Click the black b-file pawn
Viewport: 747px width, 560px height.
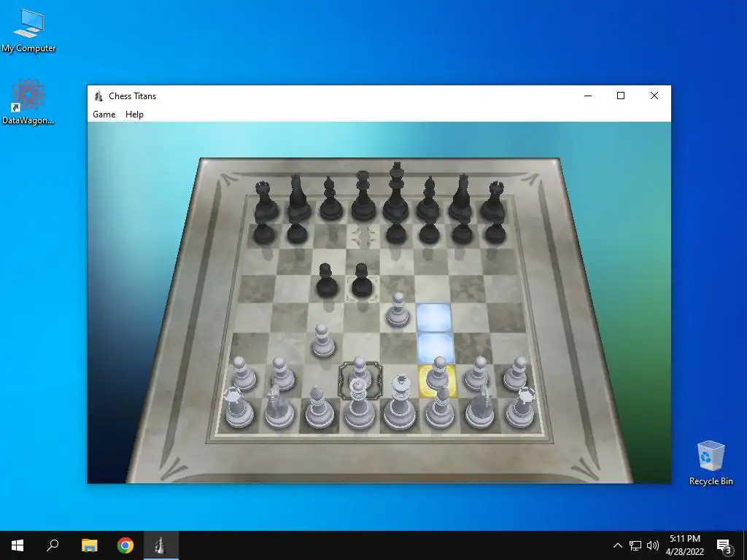(x=296, y=233)
